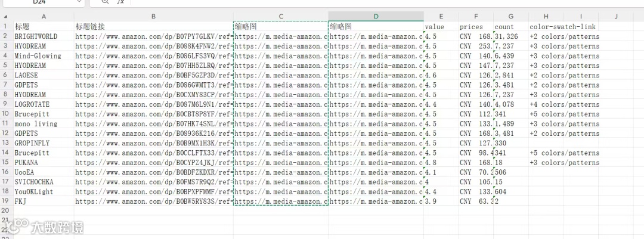Select row 20 header
644x239 pixels.
[6, 211]
